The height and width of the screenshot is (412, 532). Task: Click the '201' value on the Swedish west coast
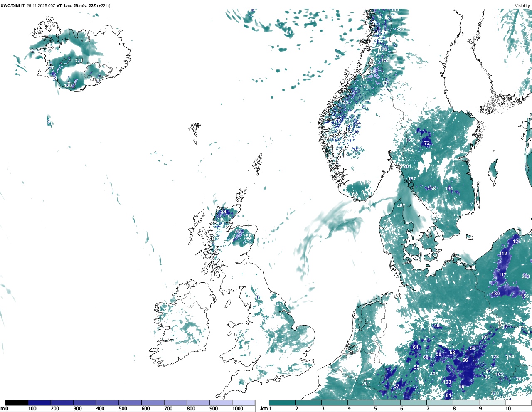click(x=407, y=166)
